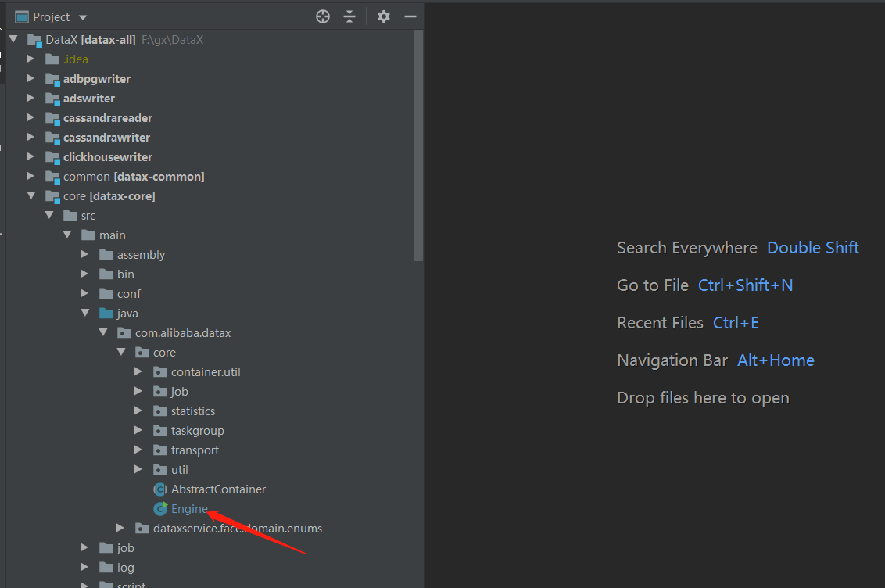Click the Ctrl+Shift+N shortcut hint
This screenshot has height=588, width=885.
[x=746, y=285]
